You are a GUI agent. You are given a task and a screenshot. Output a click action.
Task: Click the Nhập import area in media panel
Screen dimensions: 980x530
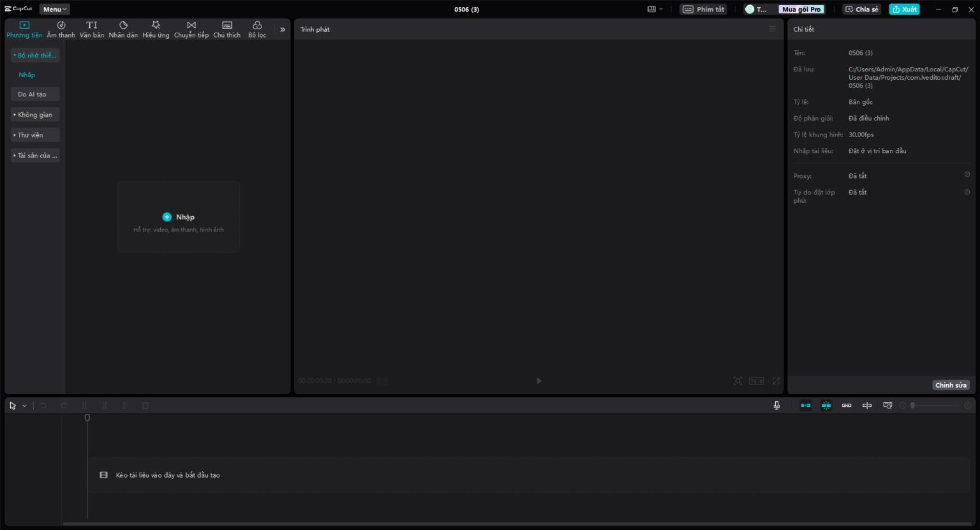(178, 217)
